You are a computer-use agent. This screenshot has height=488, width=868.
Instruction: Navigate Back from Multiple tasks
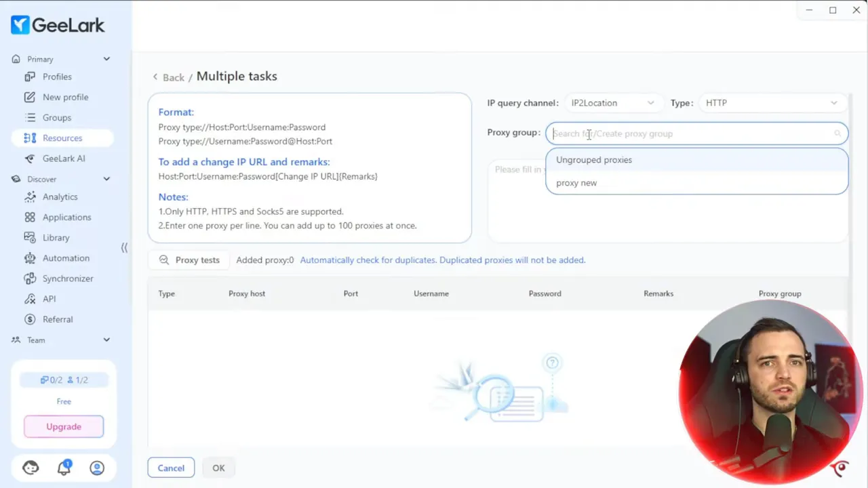[168, 77]
